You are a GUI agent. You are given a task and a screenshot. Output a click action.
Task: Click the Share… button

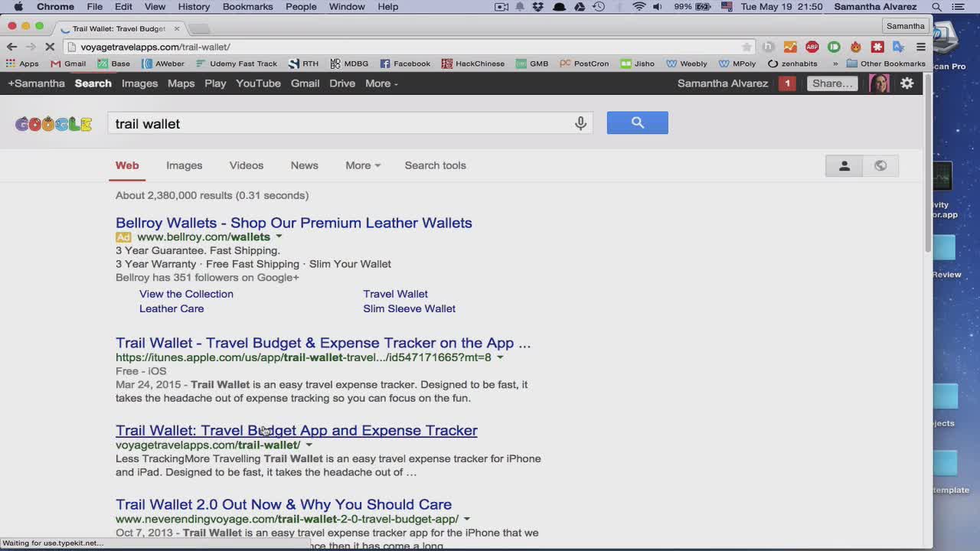pyautogui.click(x=832, y=83)
